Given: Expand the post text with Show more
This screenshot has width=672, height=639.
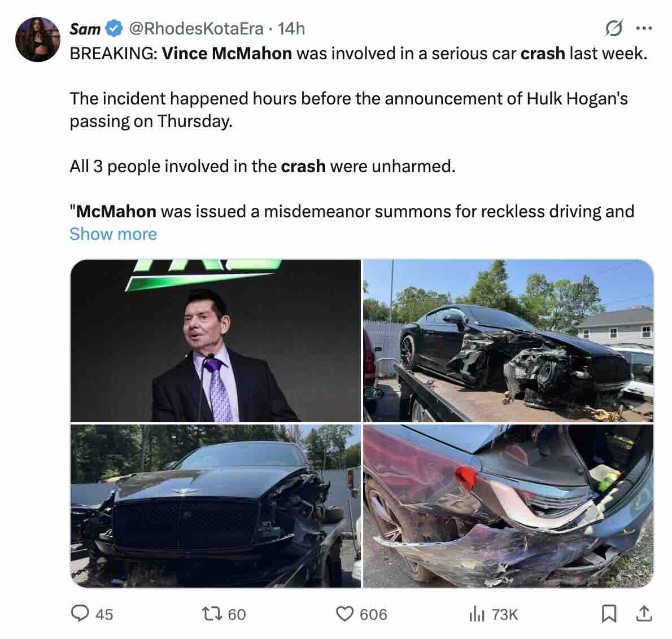Looking at the screenshot, I should (x=113, y=234).
